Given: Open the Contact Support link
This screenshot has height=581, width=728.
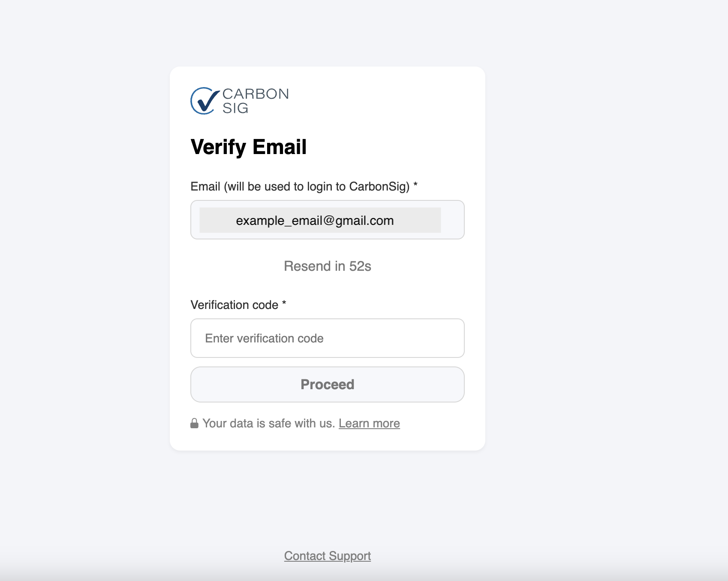Looking at the screenshot, I should (328, 556).
